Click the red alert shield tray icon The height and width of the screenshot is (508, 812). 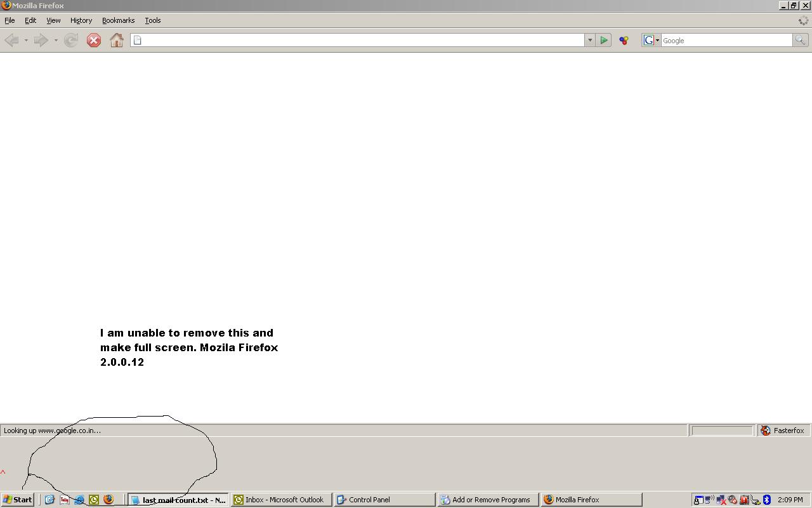pyautogui.click(x=744, y=500)
